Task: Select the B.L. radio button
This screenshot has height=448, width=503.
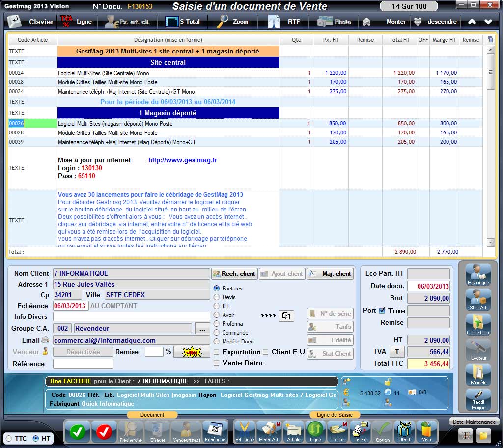Action: (x=217, y=306)
